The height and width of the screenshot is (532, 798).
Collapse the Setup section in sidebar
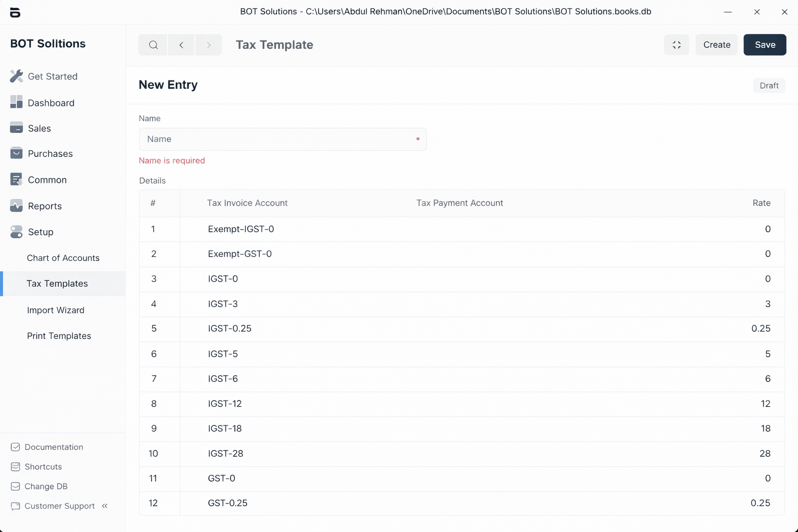click(x=41, y=232)
